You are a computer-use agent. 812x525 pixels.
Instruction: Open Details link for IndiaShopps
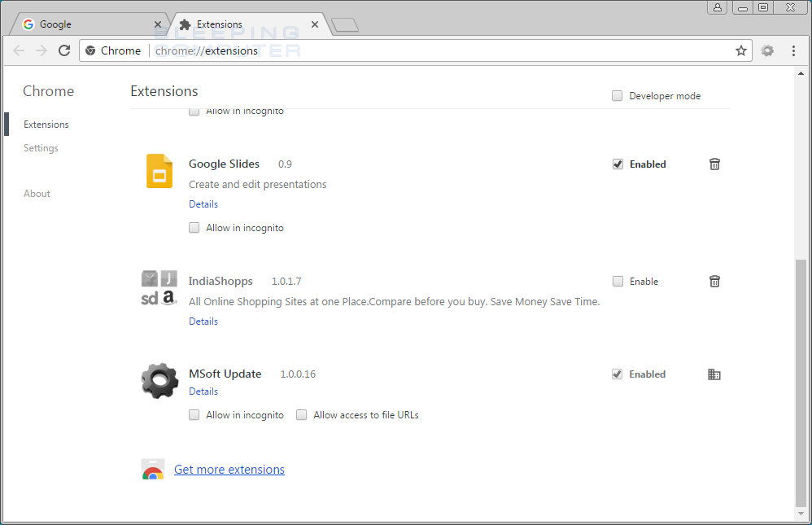click(x=203, y=322)
